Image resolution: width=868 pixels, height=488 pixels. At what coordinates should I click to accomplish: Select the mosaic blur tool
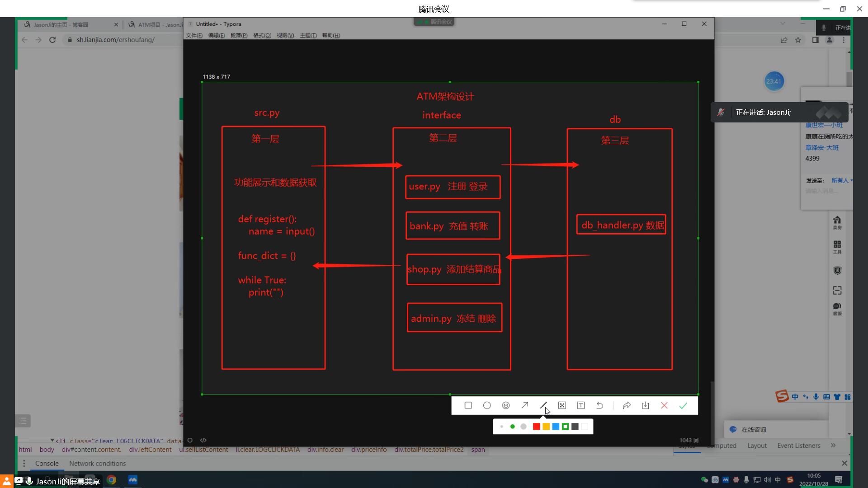point(562,406)
